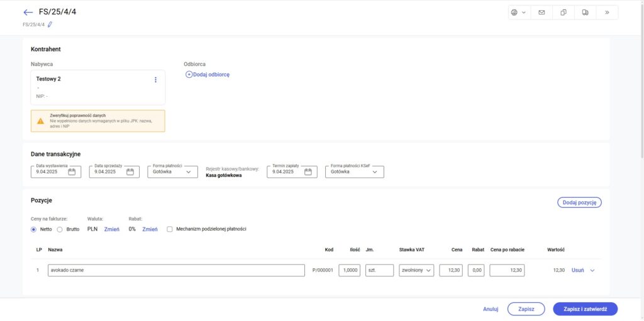Click the Nazwa field containing avokado czarne
The image size is (644, 321).
coord(176,270)
